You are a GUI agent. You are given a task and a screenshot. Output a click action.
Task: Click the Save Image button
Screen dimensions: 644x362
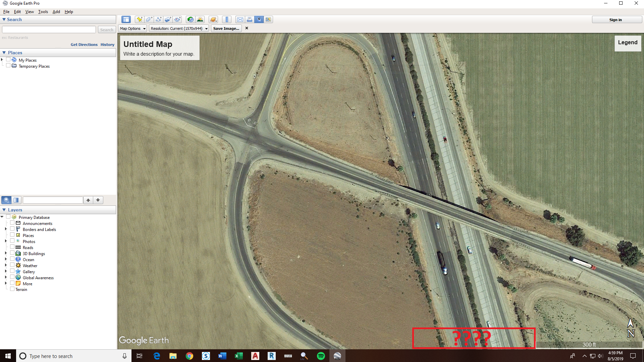(x=226, y=28)
